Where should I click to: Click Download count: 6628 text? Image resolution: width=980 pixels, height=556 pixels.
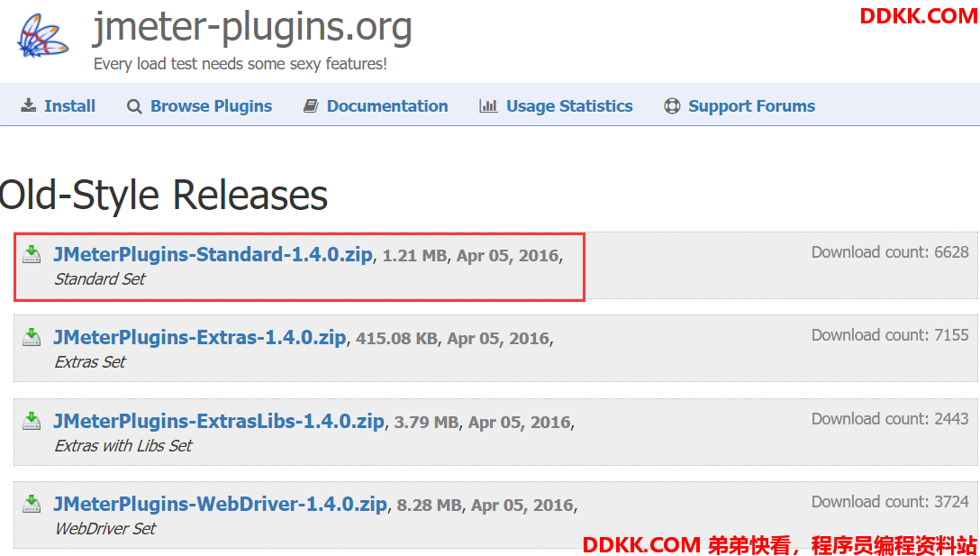[890, 252]
